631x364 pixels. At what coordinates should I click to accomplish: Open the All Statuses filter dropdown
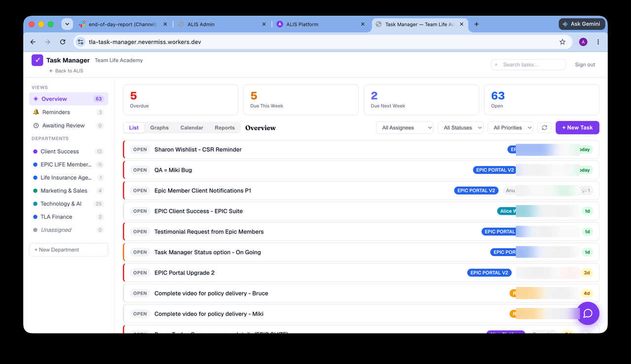[x=461, y=128]
